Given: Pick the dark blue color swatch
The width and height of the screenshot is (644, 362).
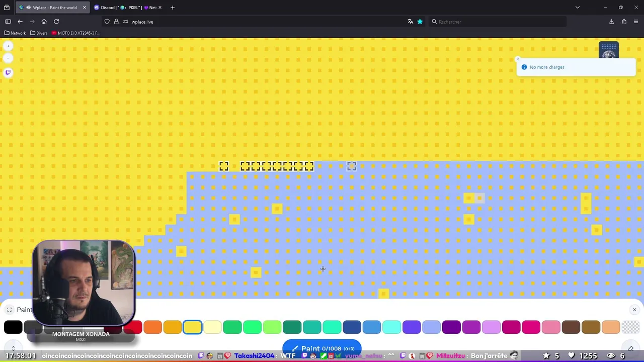Looking at the screenshot, I should click(x=352, y=327).
